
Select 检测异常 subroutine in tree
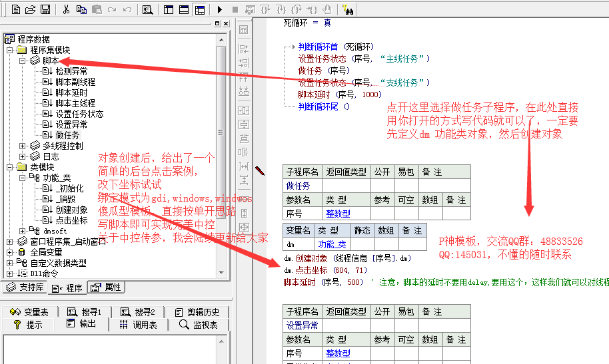coord(71,71)
